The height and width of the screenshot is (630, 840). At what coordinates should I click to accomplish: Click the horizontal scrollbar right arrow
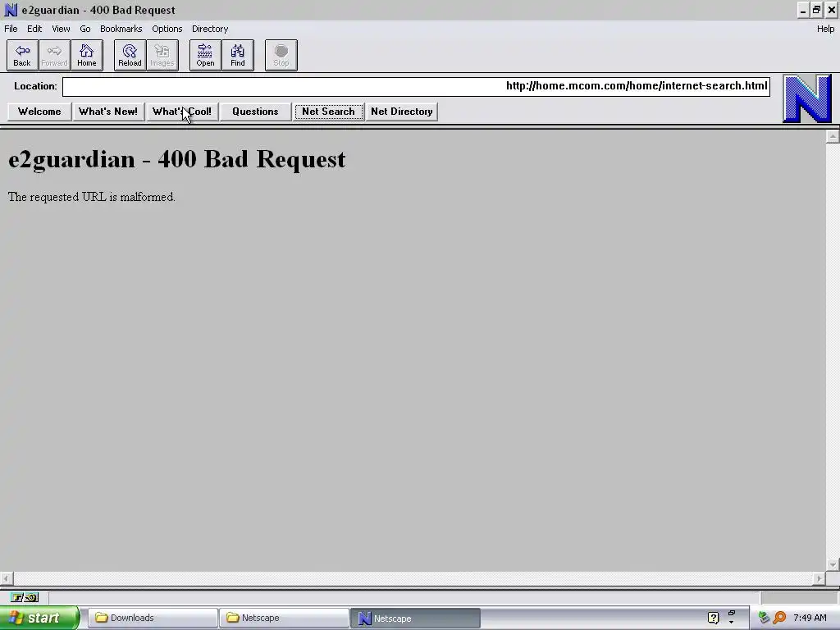pos(819,578)
